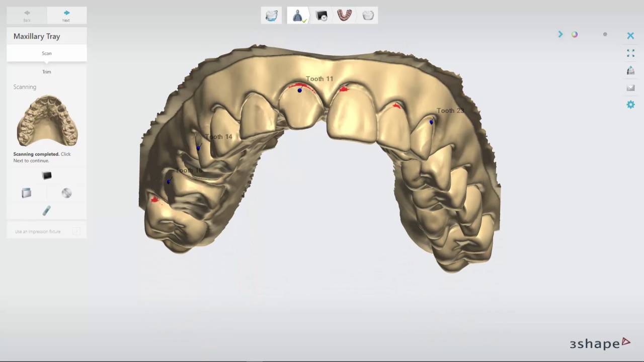Click the blue marker point on Tooth 23

pos(431,122)
